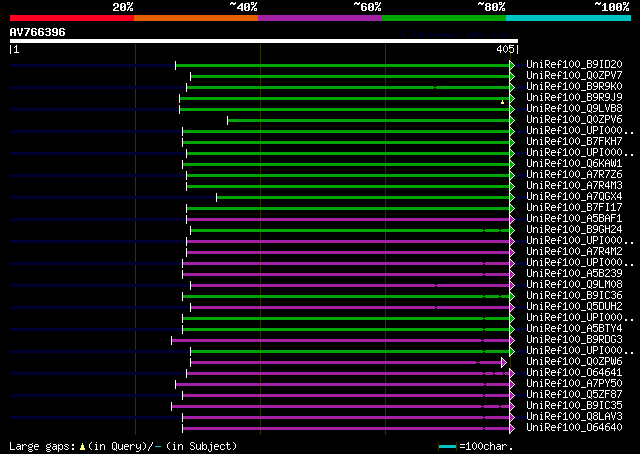The width and height of the screenshot is (640, 454).
Task: Click the UniRef100_Q6KAW1 label
Action: [x=574, y=164]
